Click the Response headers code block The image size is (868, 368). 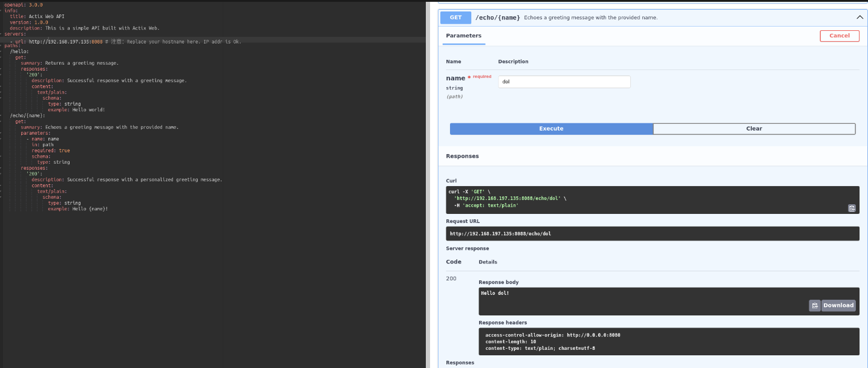668,341
